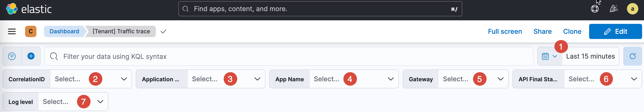Expand the Gateway select dropdown
Viewport: 644px width, 112px height.
(500, 79)
